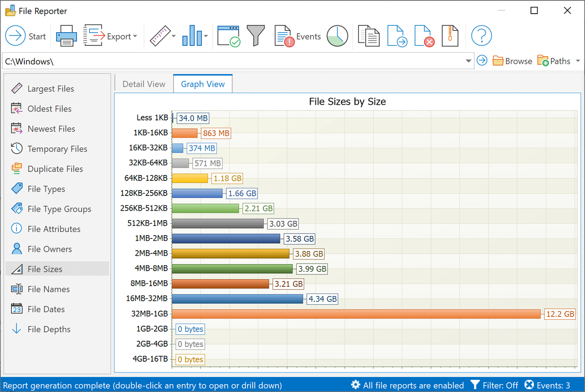Open the Newest Files report
The height and width of the screenshot is (392, 585).
57,129
